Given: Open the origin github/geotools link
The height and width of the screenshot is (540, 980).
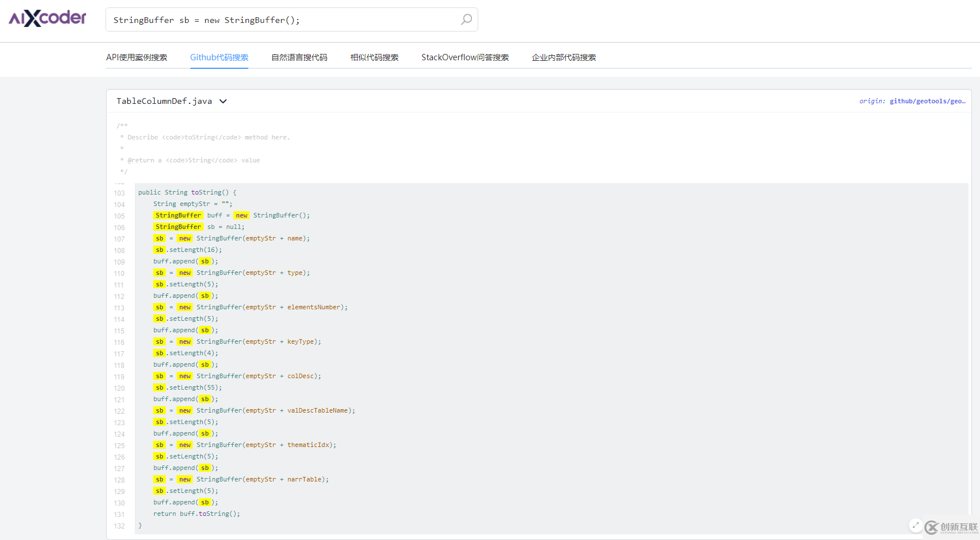Looking at the screenshot, I should click(912, 101).
